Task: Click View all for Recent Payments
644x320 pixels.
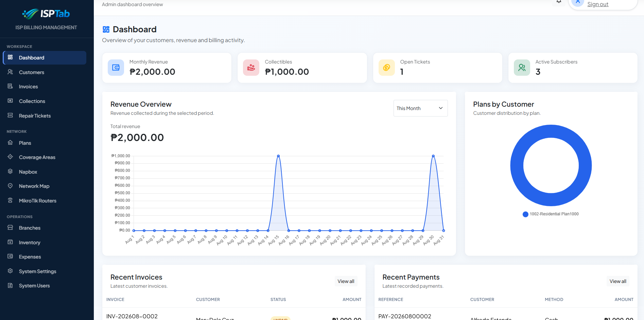Action: point(618,281)
